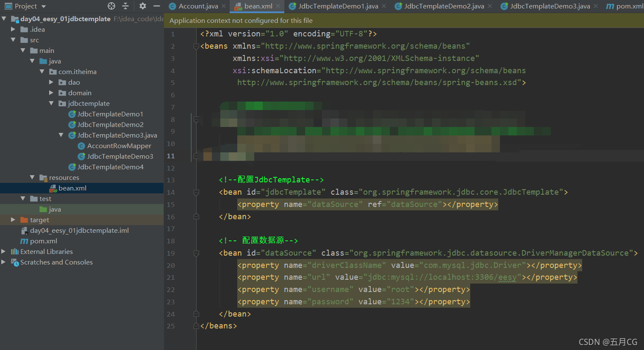Click the test java folder icon

point(43,209)
